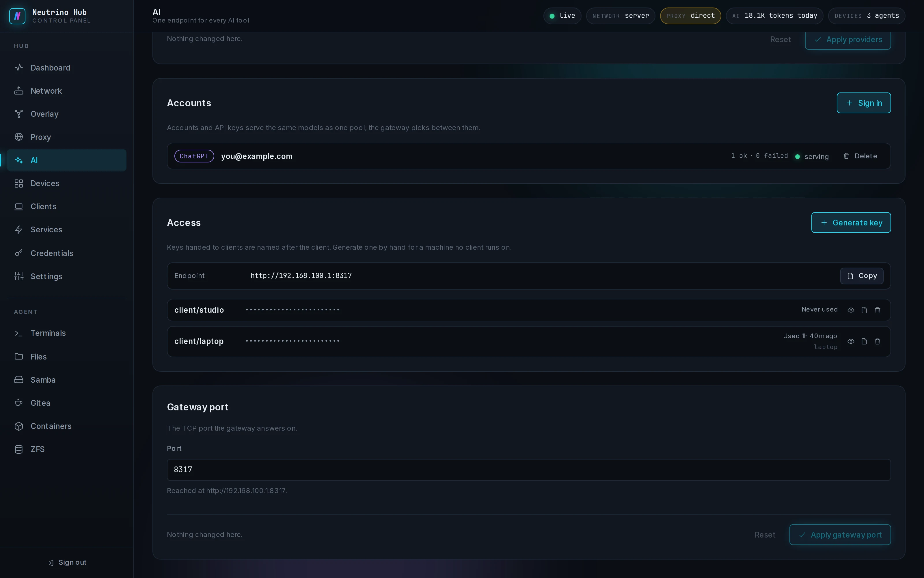Copy the client/laptop key

(x=864, y=341)
